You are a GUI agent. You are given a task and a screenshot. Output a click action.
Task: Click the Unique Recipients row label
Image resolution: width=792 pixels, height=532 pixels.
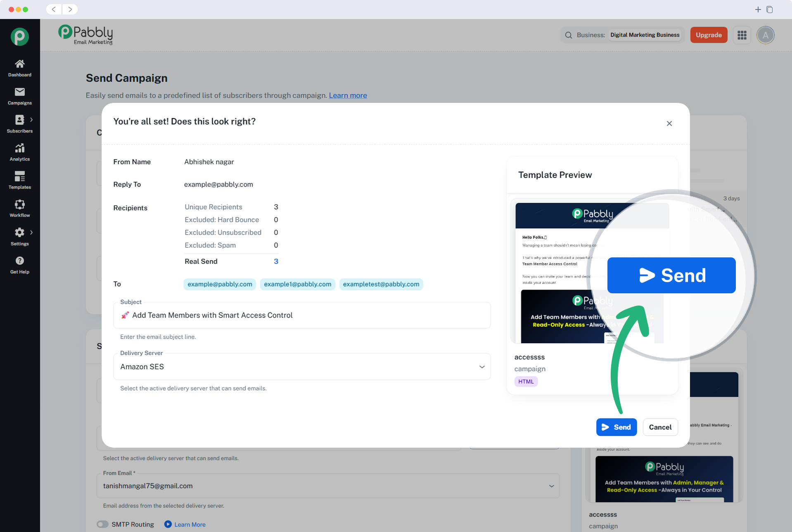click(x=213, y=207)
